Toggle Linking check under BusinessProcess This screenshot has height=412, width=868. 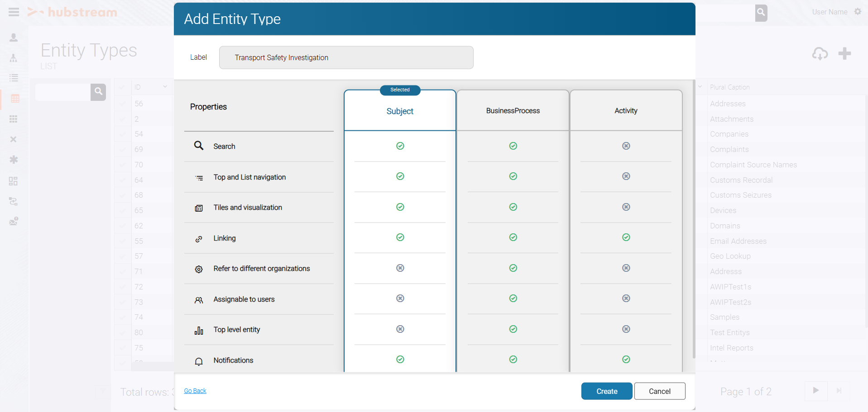pyautogui.click(x=513, y=237)
